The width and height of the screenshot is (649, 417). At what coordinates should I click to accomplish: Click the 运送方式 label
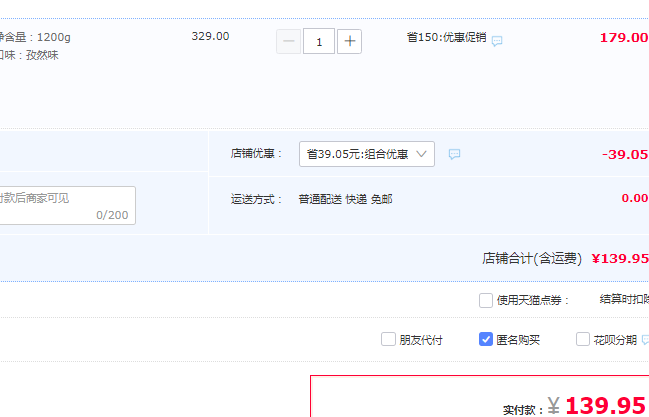click(x=256, y=199)
